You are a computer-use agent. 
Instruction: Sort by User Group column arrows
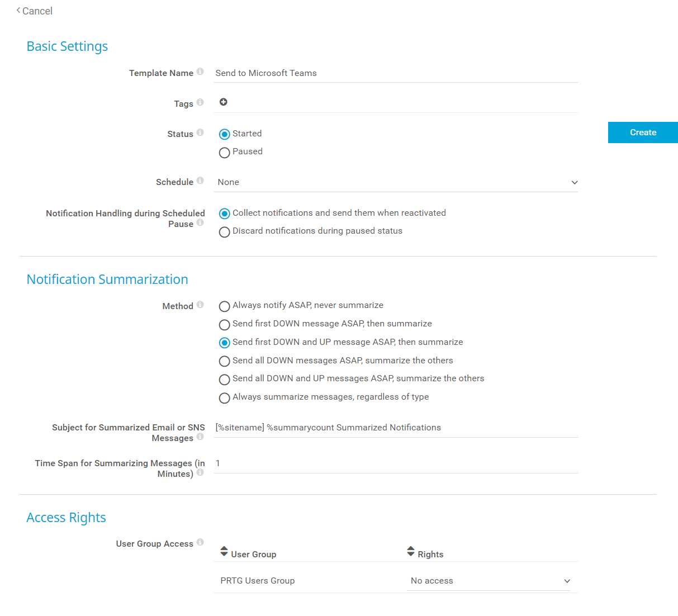(224, 552)
